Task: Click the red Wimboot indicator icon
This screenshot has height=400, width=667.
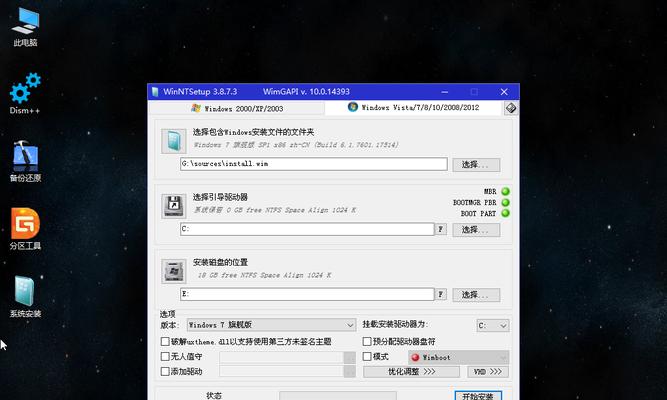Action: (x=416, y=357)
